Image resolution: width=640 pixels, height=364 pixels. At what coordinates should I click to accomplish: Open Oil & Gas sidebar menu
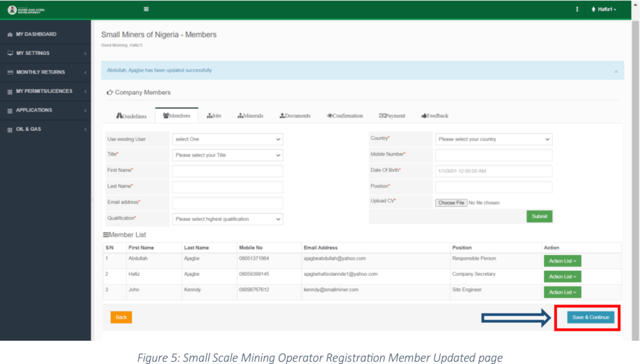point(29,129)
